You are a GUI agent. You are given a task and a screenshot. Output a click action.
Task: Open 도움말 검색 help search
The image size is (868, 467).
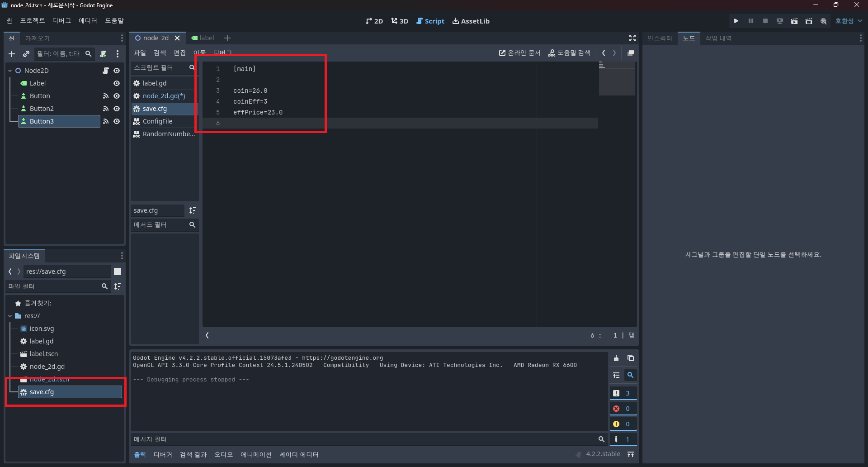click(569, 53)
